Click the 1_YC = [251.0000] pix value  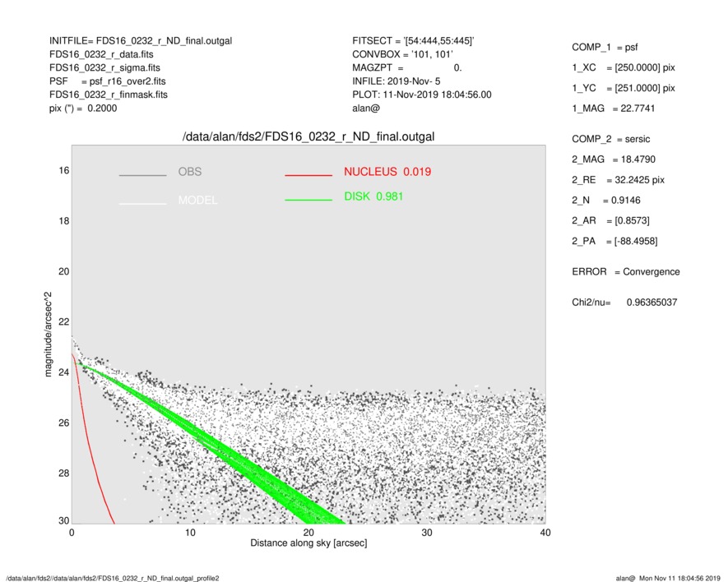click(x=624, y=88)
